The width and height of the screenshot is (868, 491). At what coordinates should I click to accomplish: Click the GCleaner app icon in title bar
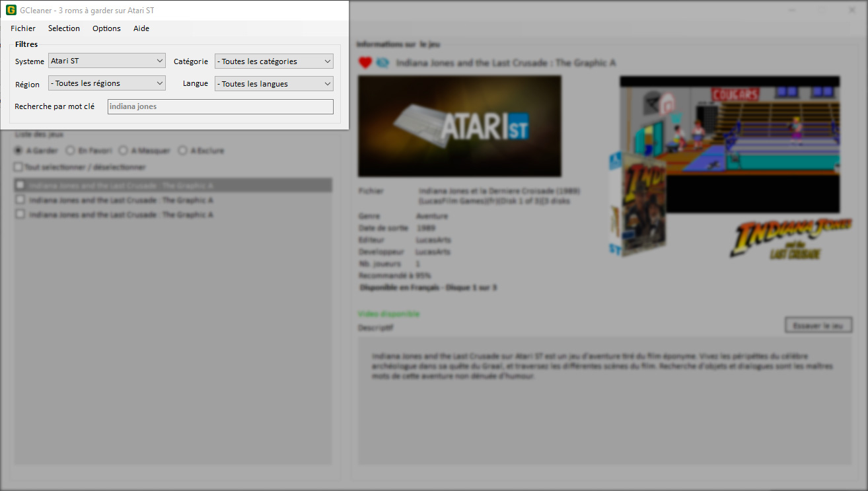(x=11, y=10)
